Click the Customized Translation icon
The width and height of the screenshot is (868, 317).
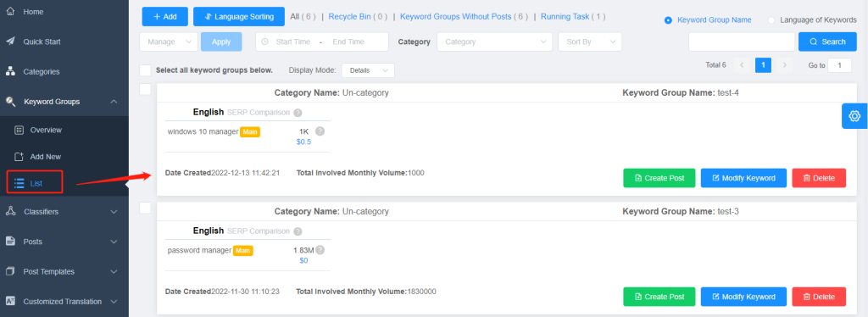point(10,301)
